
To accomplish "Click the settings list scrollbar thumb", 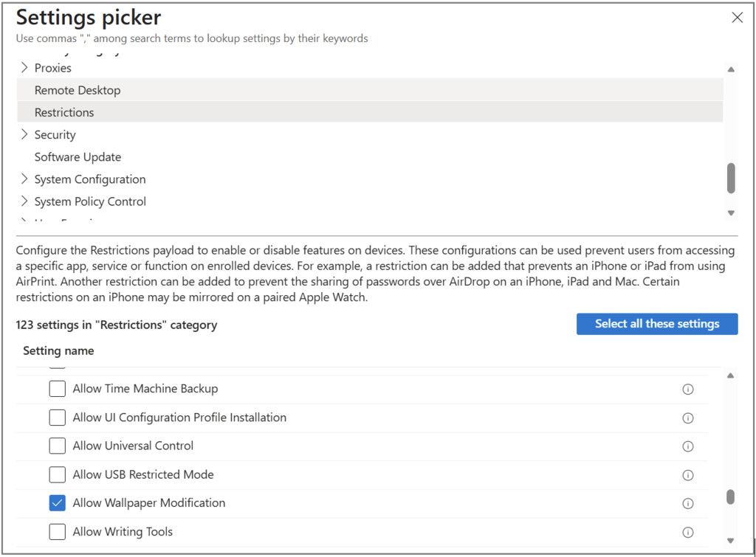I will coord(730,497).
